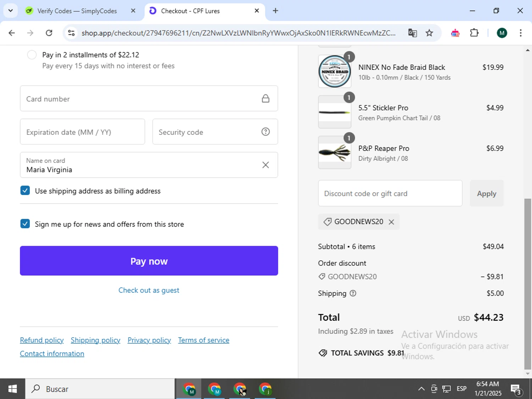The height and width of the screenshot is (399, 532).
Task: Click the Meet Now camera tray icon
Action: tap(434, 389)
